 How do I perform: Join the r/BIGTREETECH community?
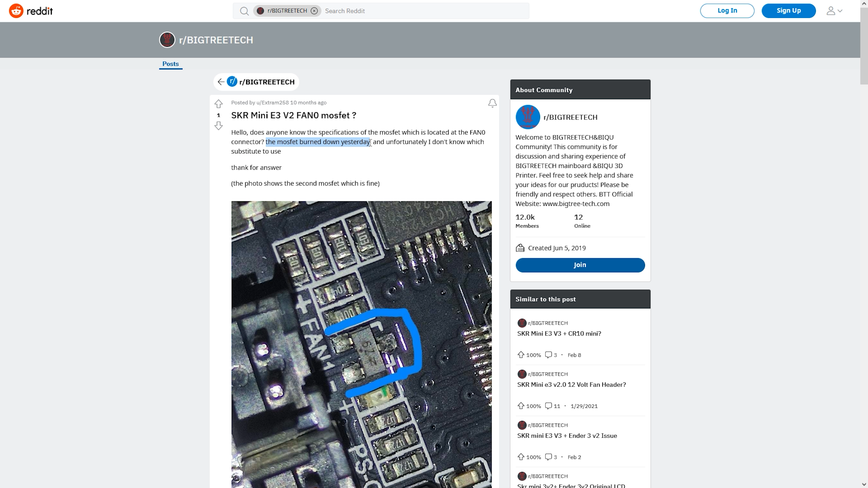580,265
